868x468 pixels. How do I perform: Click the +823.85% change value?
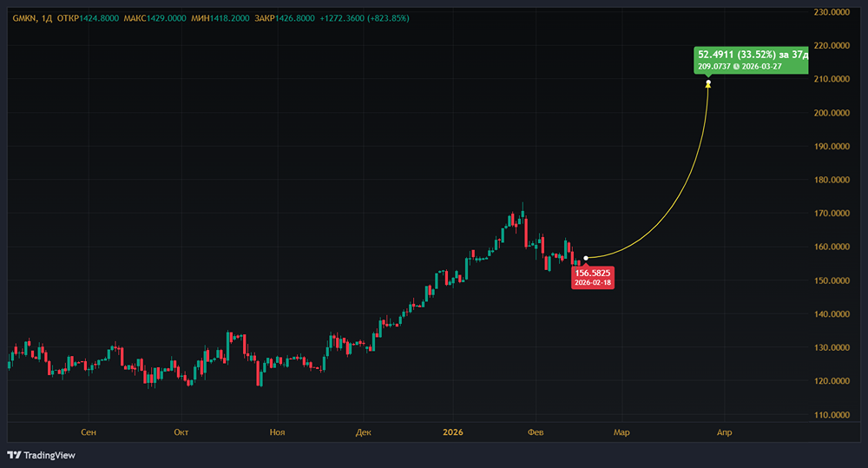pyautogui.click(x=388, y=18)
